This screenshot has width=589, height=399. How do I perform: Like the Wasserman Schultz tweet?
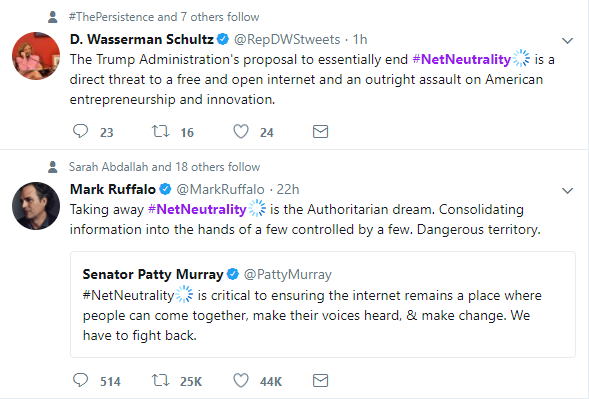click(x=241, y=131)
